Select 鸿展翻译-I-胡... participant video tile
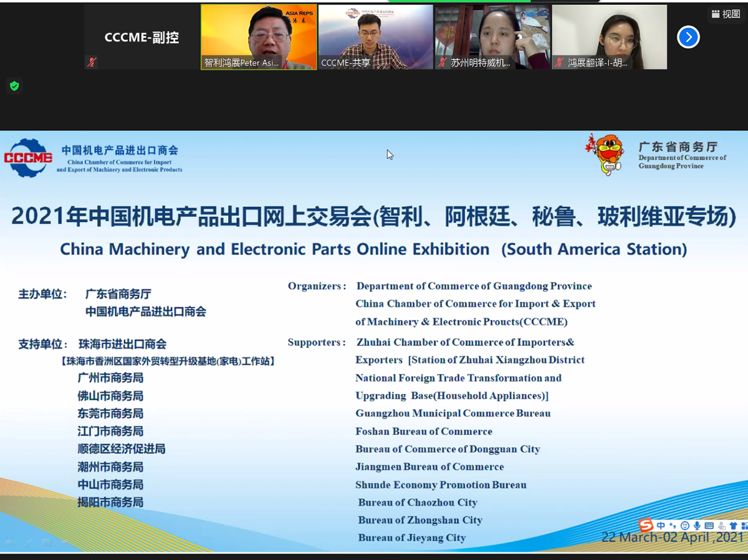 click(x=609, y=37)
